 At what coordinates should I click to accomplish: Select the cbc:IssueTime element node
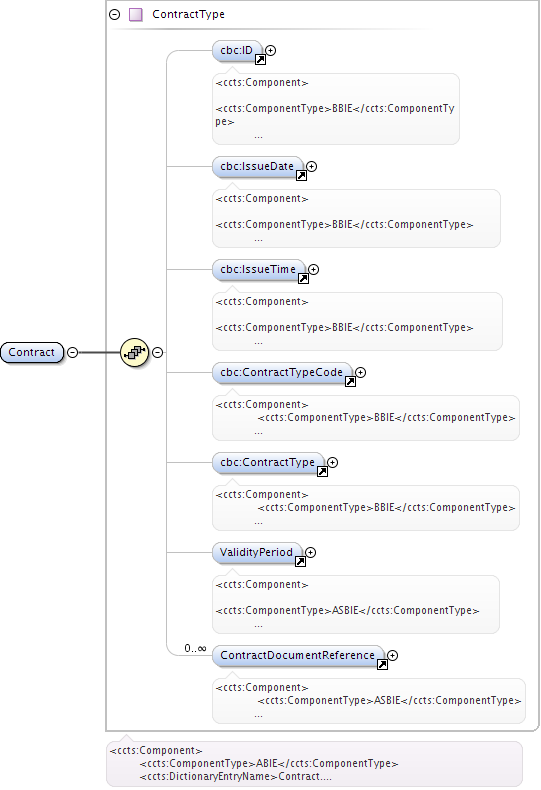[x=258, y=270]
